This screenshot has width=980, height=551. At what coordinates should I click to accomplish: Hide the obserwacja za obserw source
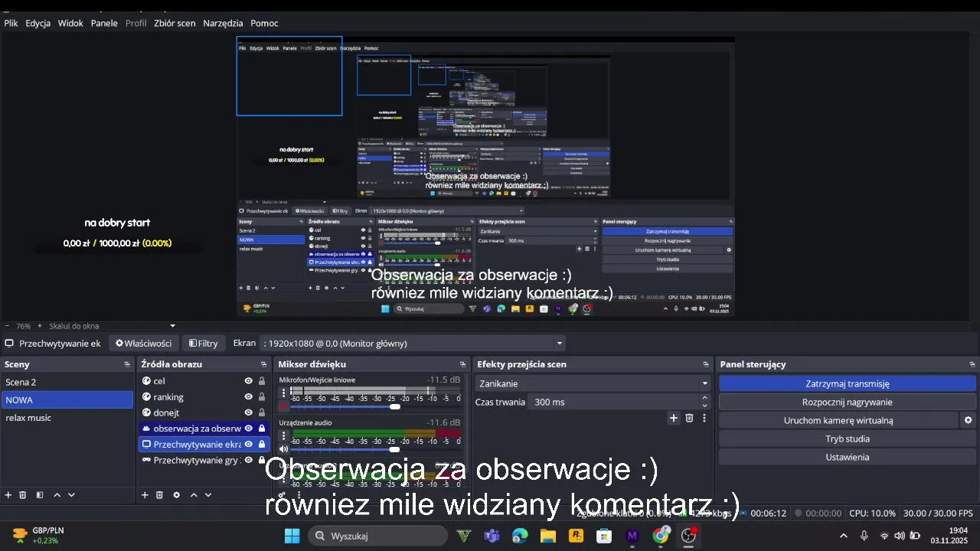point(248,429)
